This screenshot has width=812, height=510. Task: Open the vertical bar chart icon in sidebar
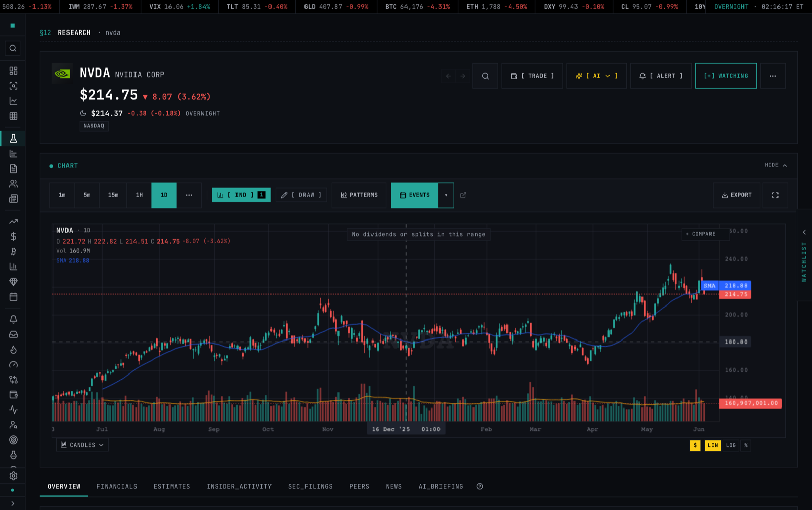pyautogui.click(x=13, y=266)
